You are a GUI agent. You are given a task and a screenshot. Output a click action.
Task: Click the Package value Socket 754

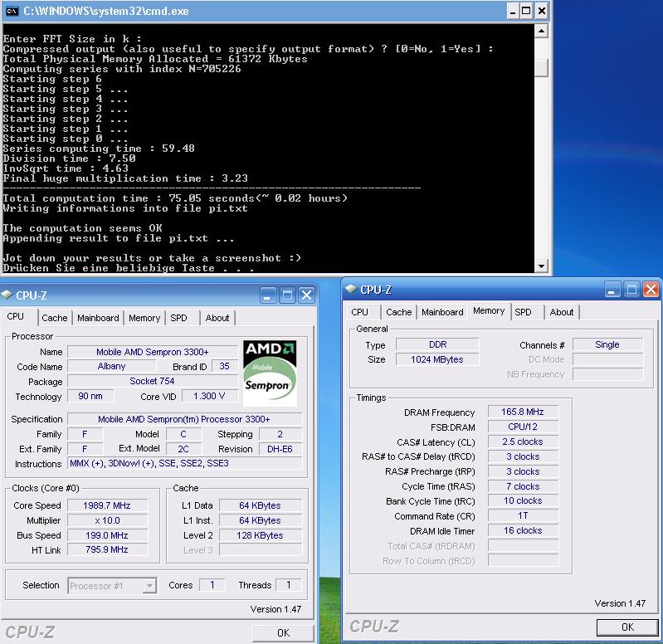click(x=152, y=381)
